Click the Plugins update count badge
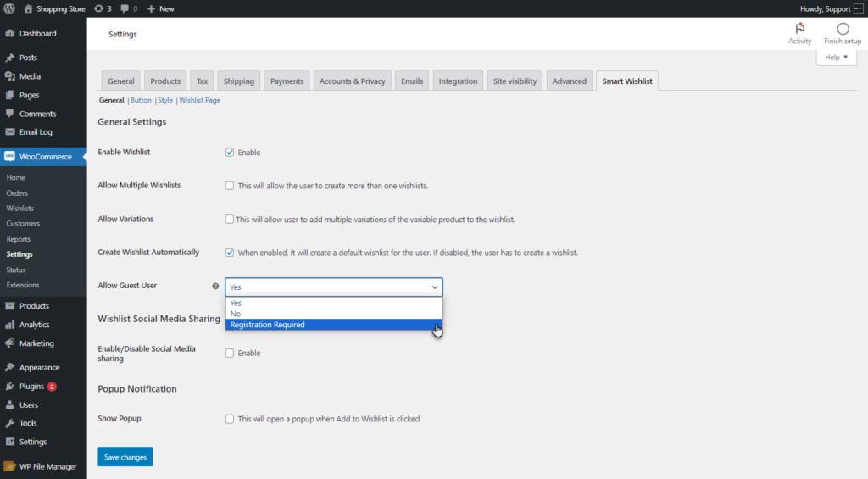The image size is (868, 479). (52, 387)
